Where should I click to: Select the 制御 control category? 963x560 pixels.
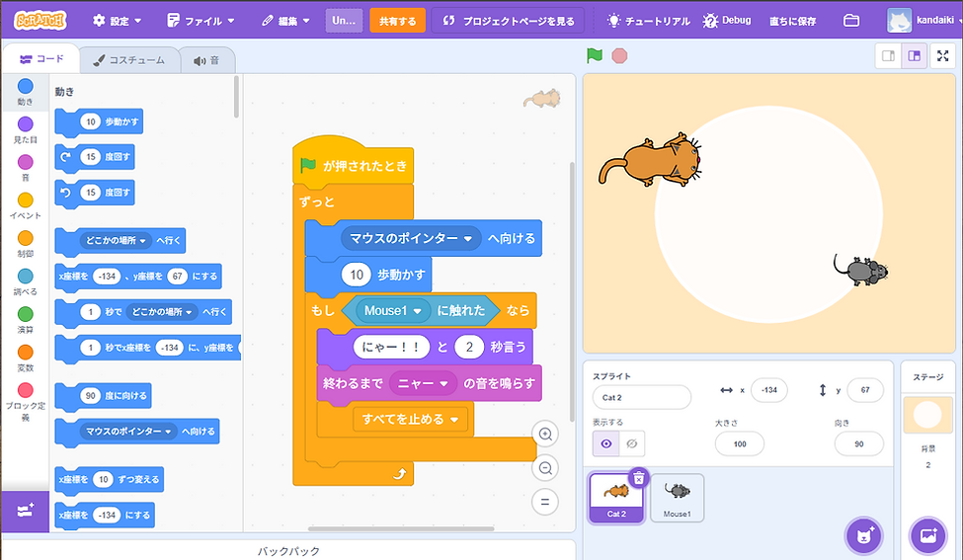coord(25,244)
